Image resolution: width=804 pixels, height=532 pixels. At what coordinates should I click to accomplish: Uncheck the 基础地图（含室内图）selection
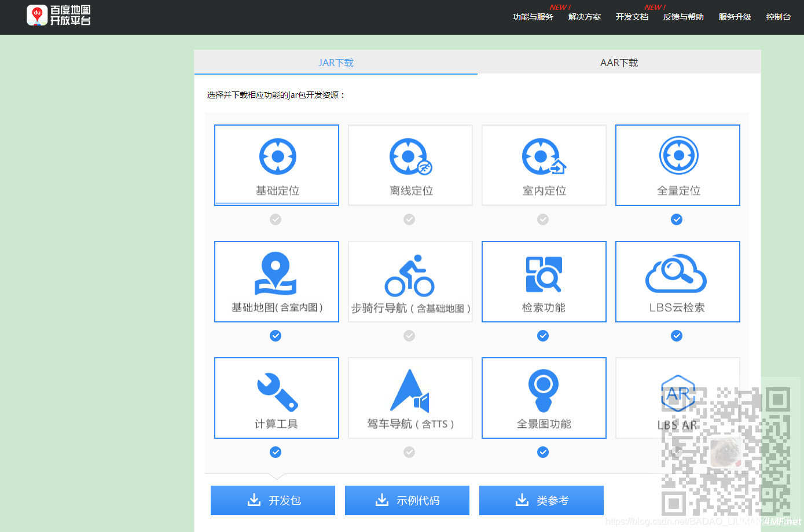(276, 336)
